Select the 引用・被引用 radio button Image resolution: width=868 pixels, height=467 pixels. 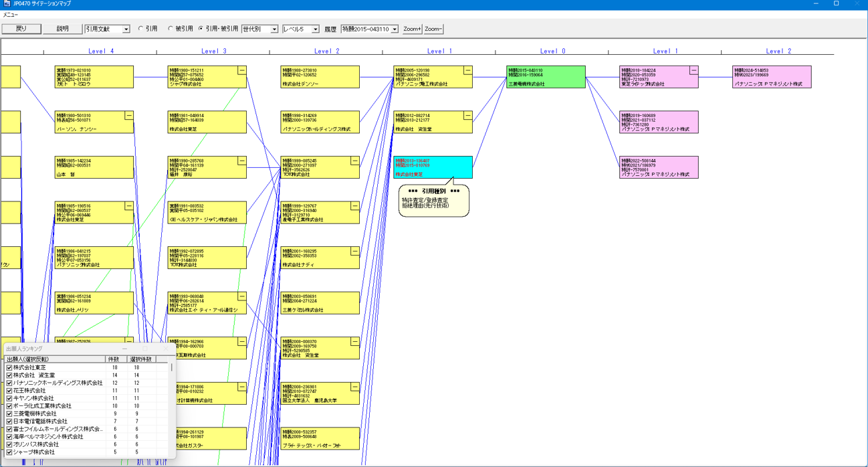click(x=201, y=29)
